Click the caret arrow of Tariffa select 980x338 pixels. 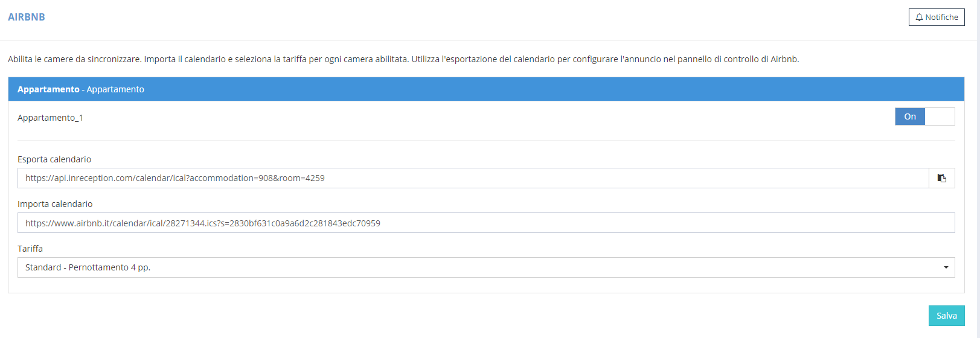(946, 267)
